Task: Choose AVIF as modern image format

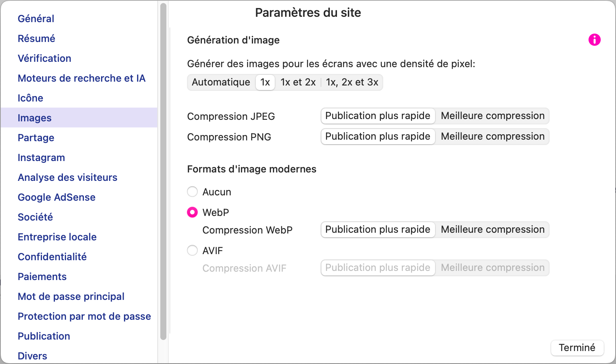Action: click(x=192, y=250)
